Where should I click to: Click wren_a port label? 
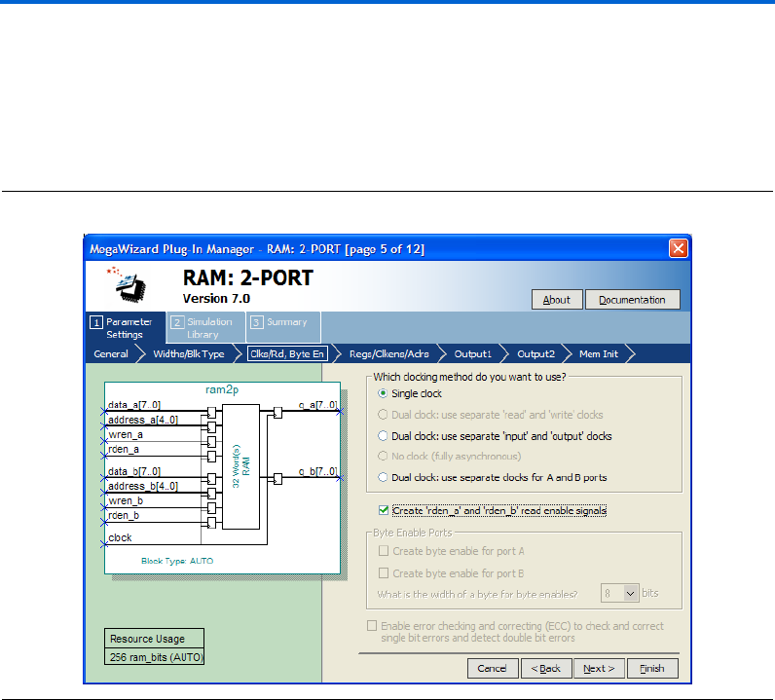126,434
